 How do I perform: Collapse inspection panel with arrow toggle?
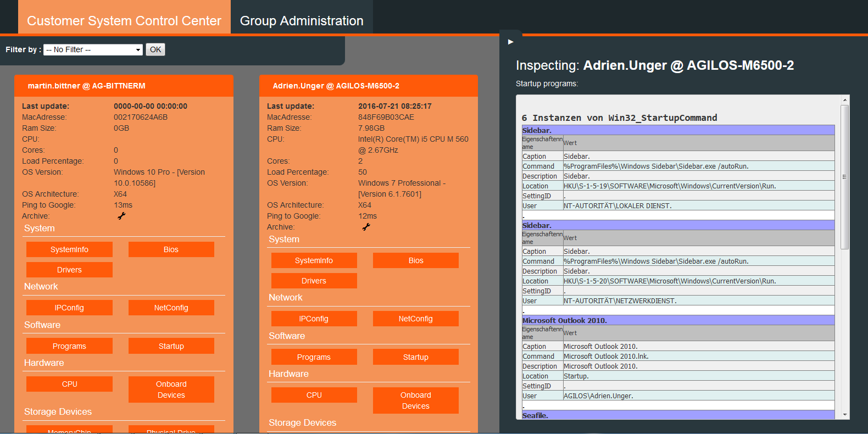click(511, 42)
